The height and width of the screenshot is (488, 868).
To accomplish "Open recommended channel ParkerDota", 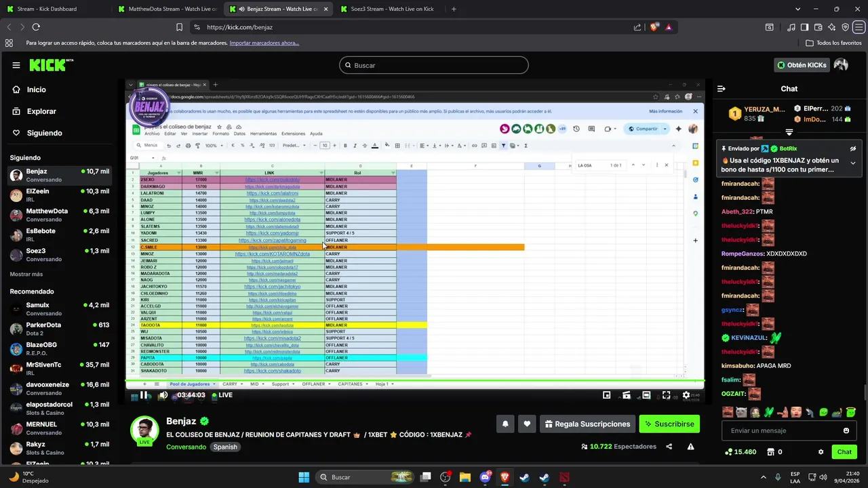I will (60, 329).
